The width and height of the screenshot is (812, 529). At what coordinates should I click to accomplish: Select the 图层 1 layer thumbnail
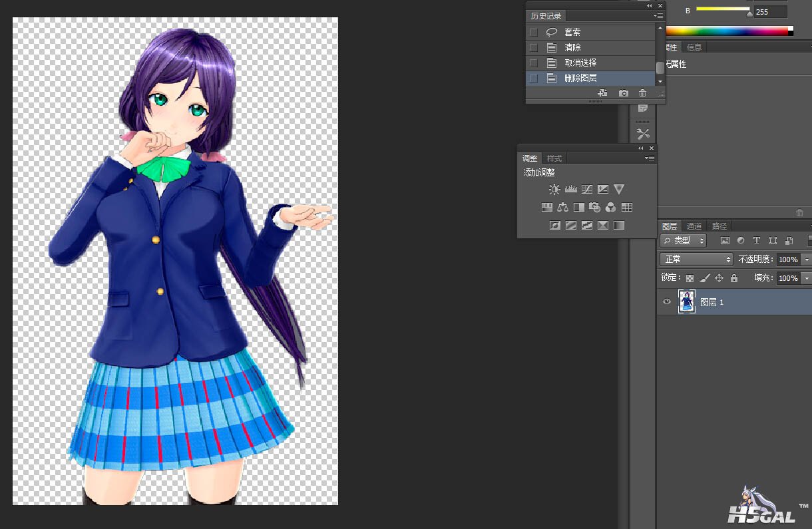686,302
